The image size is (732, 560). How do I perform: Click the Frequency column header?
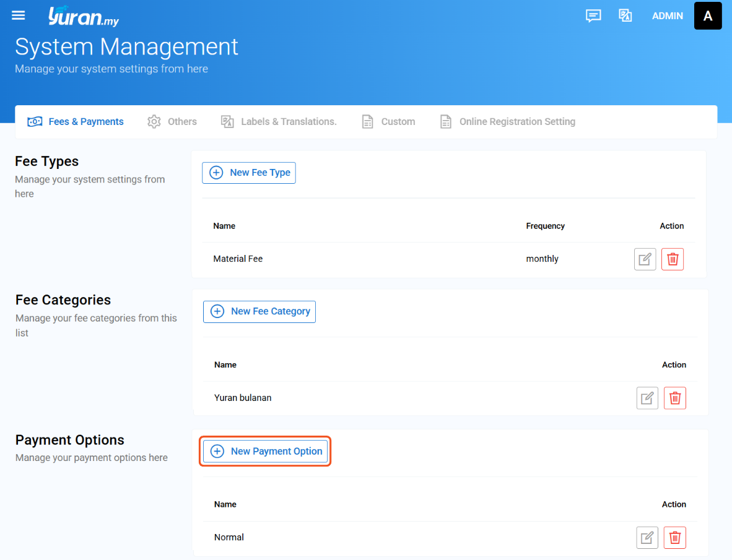545,226
